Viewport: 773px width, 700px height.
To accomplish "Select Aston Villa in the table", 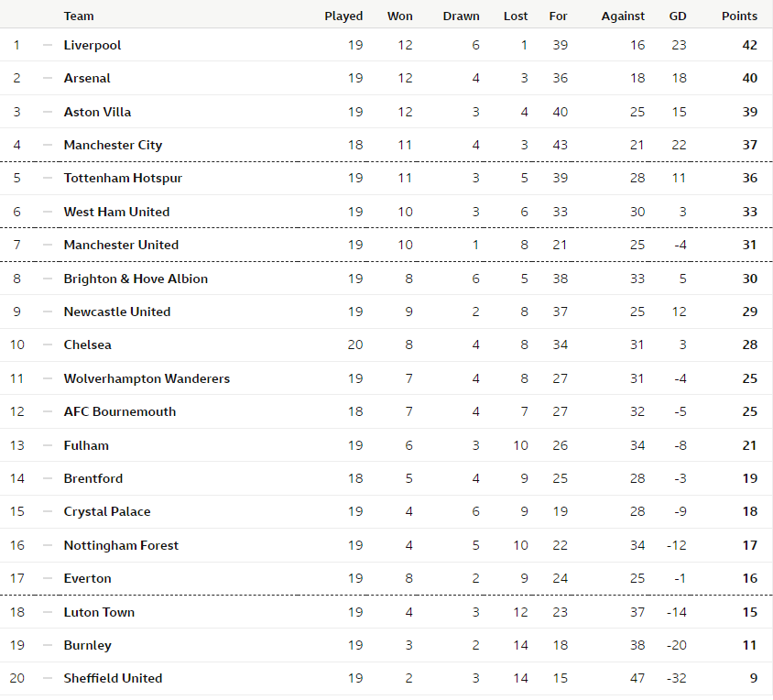I will click(97, 112).
